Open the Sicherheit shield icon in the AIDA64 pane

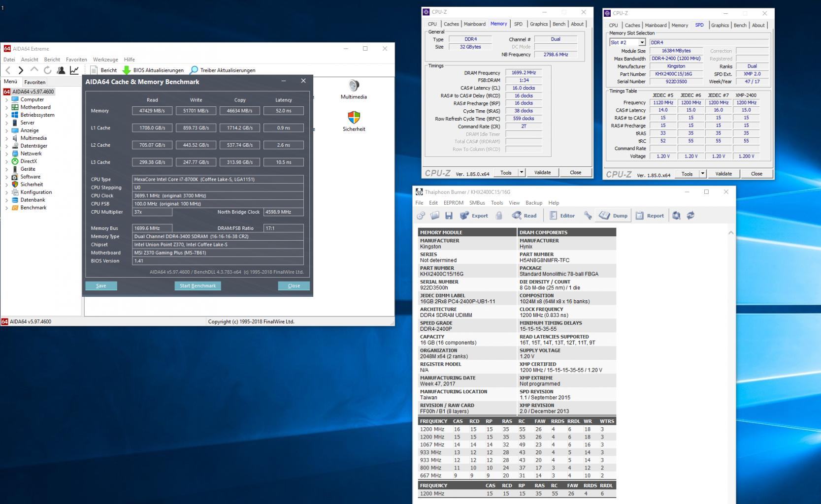pyautogui.click(x=354, y=121)
